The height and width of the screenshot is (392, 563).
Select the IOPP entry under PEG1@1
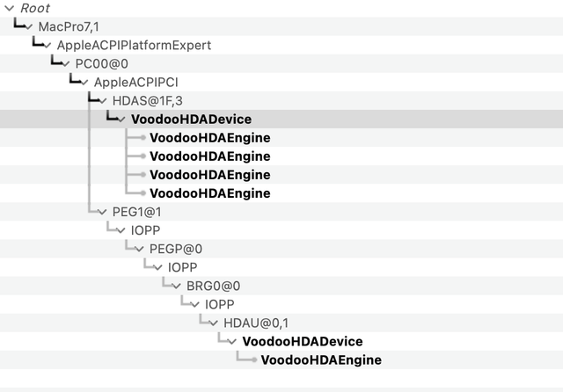145,230
